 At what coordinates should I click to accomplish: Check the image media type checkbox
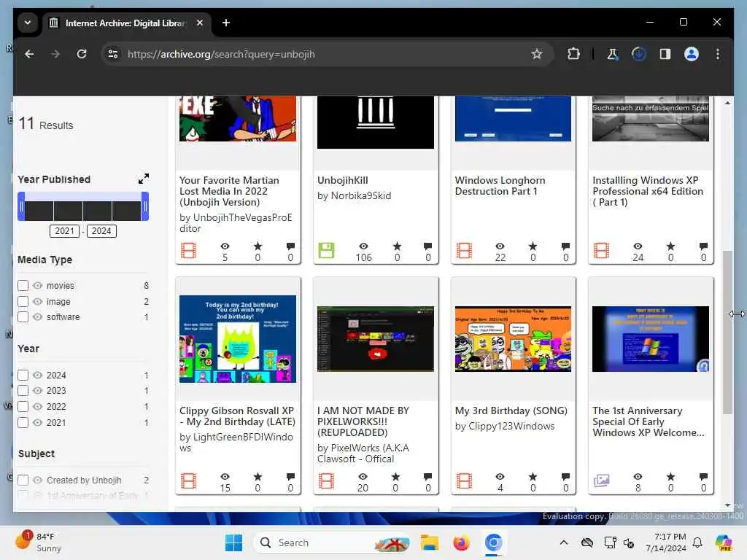[x=23, y=301]
